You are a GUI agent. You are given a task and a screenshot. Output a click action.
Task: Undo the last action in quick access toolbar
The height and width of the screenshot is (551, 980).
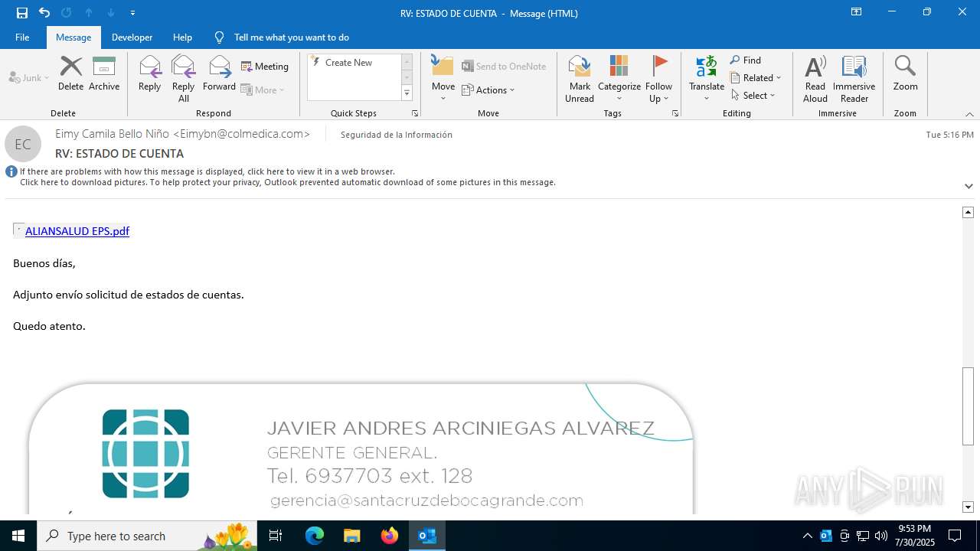click(x=44, y=13)
